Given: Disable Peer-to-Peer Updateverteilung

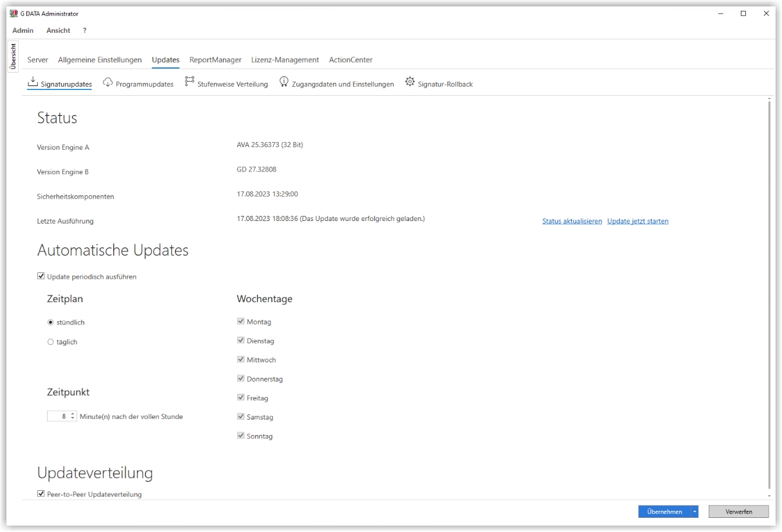Looking at the screenshot, I should pos(41,494).
